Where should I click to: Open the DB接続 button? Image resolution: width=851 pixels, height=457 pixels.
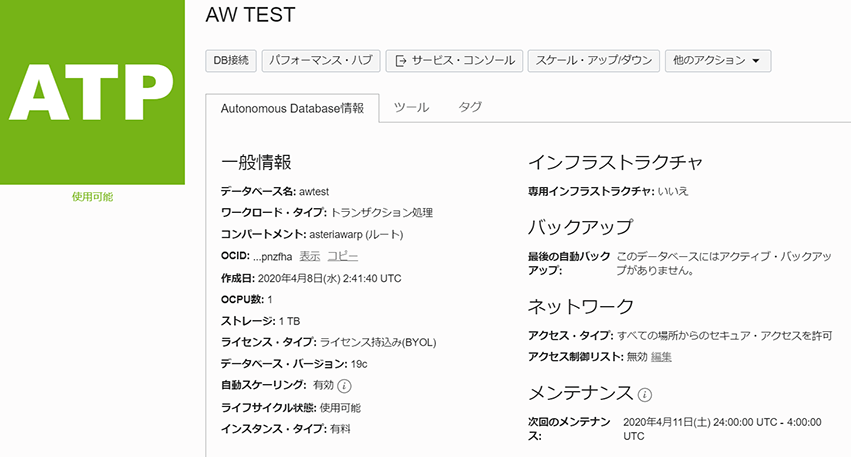[x=231, y=61]
